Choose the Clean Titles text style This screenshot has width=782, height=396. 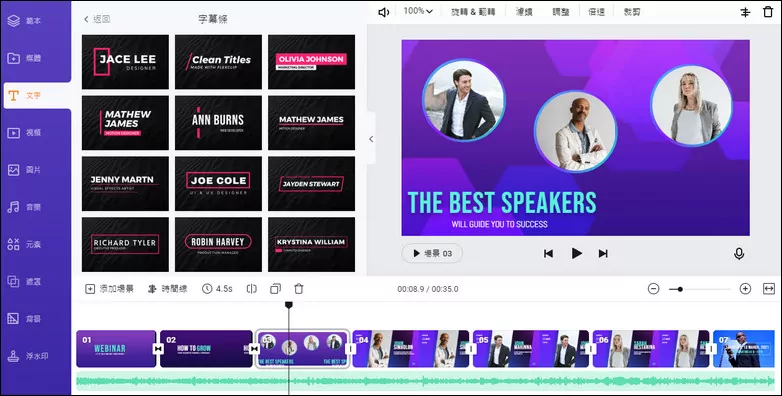218,62
